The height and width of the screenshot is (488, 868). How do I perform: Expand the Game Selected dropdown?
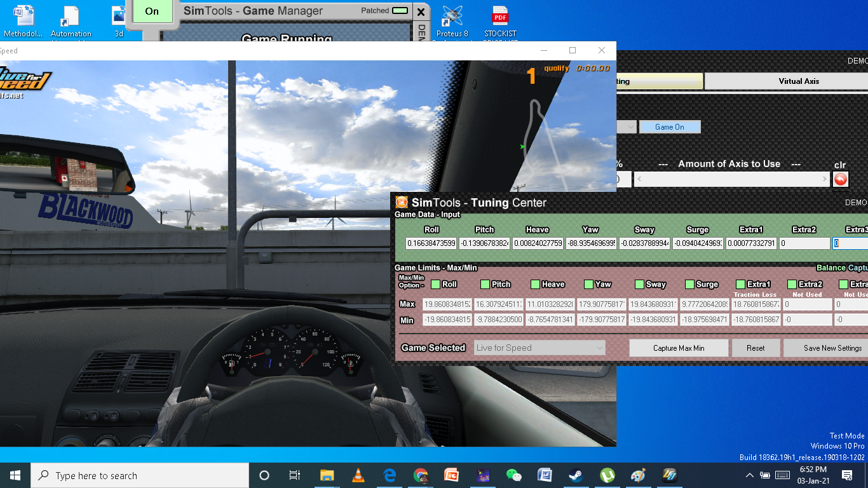point(540,348)
